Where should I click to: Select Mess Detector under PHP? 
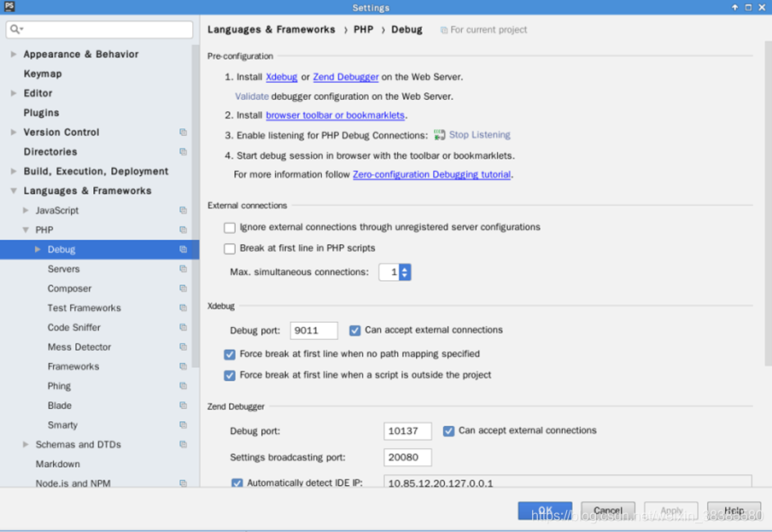point(79,347)
